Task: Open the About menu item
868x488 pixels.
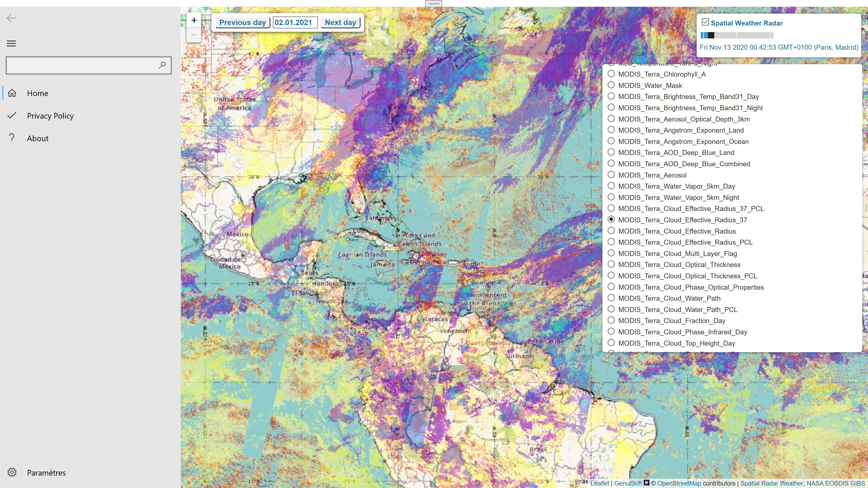Action: point(38,138)
